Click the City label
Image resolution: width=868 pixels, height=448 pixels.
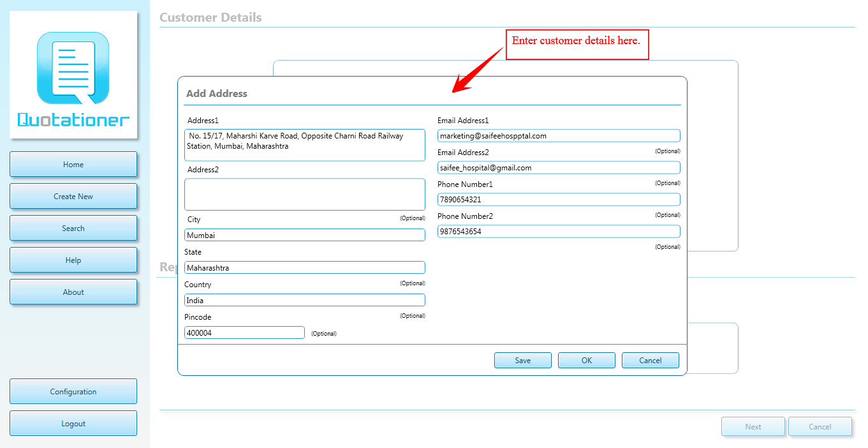point(194,220)
